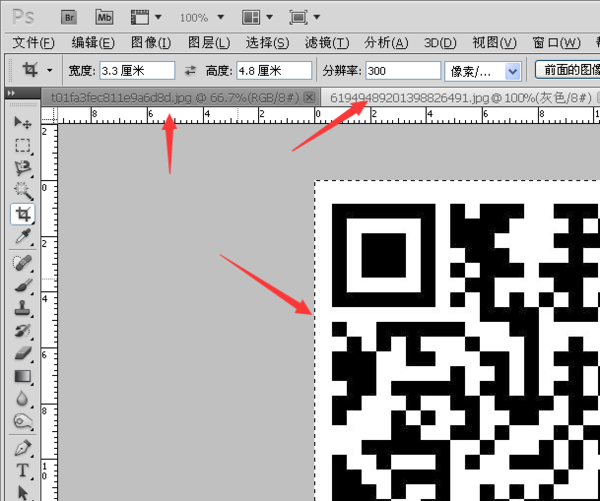
Task: Select the Dodge tool
Action: click(x=23, y=421)
